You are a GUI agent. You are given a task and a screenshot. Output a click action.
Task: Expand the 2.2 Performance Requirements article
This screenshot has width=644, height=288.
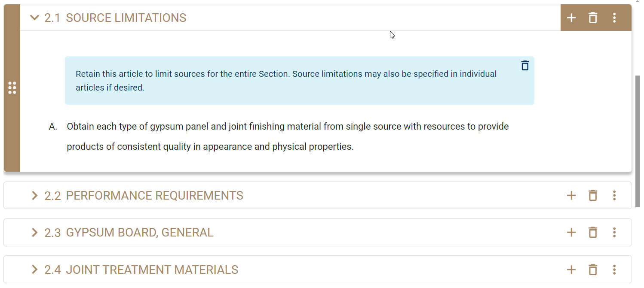[35, 196]
